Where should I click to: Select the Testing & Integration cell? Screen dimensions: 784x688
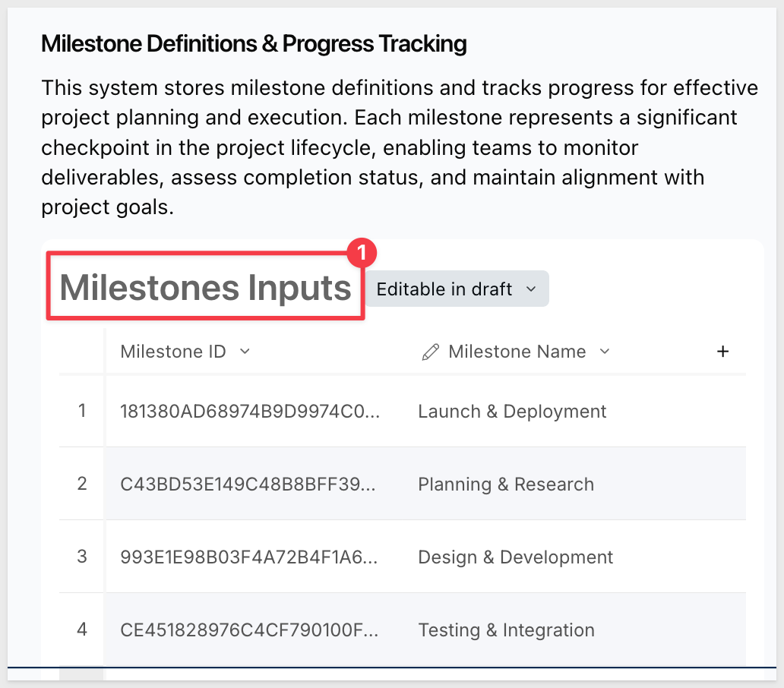507,630
